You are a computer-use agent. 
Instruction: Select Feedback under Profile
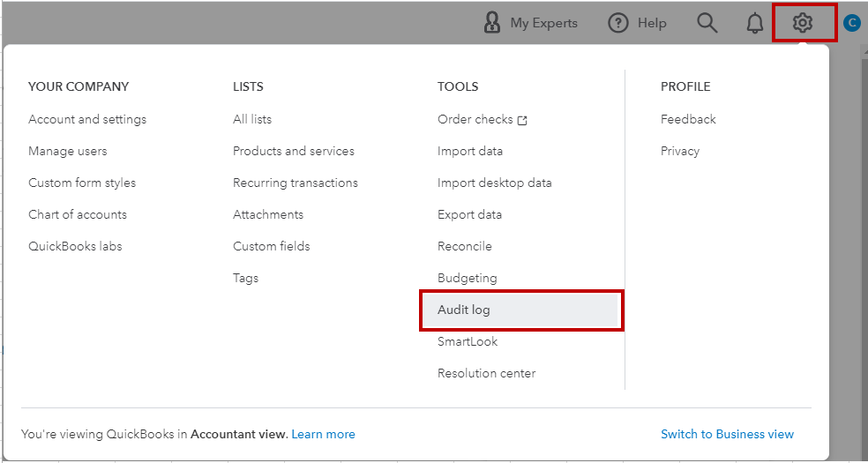688,119
